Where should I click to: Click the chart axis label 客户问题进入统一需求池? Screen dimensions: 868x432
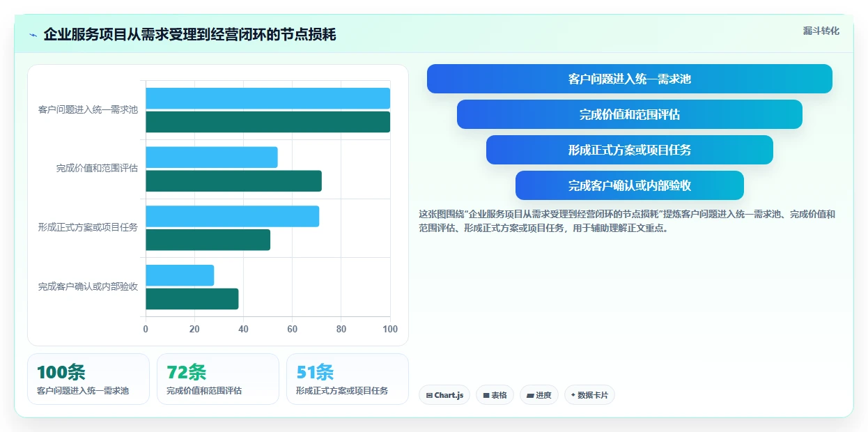(x=88, y=110)
